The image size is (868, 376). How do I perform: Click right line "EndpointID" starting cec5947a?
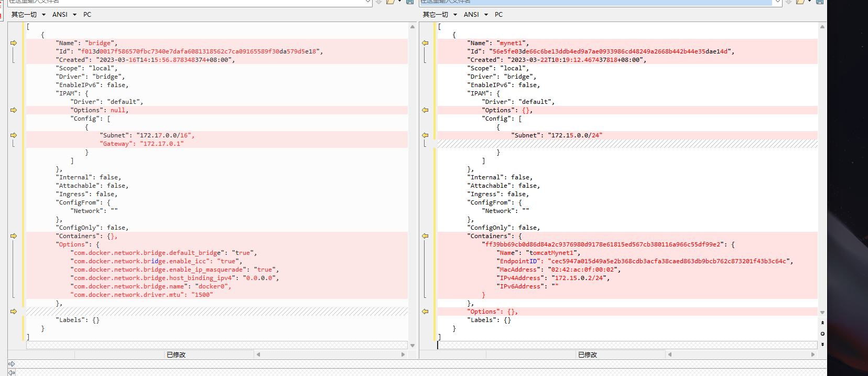click(x=645, y=261)
